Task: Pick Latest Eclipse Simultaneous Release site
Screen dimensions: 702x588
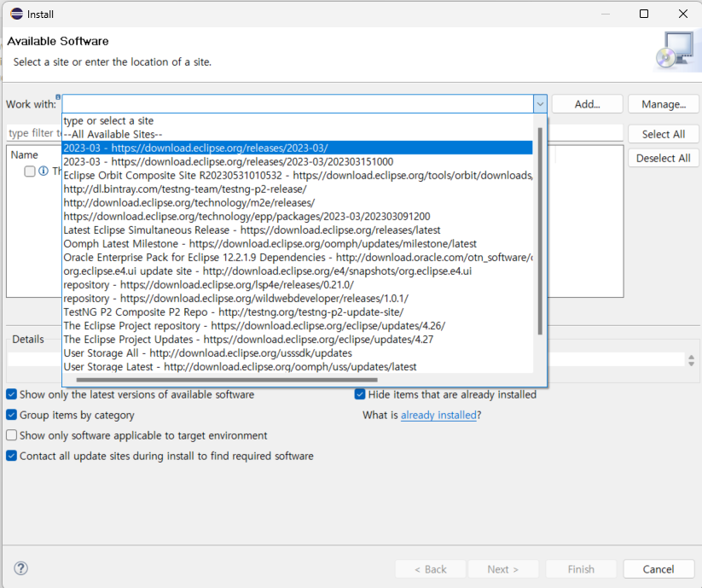Action: tap(298, 230)
